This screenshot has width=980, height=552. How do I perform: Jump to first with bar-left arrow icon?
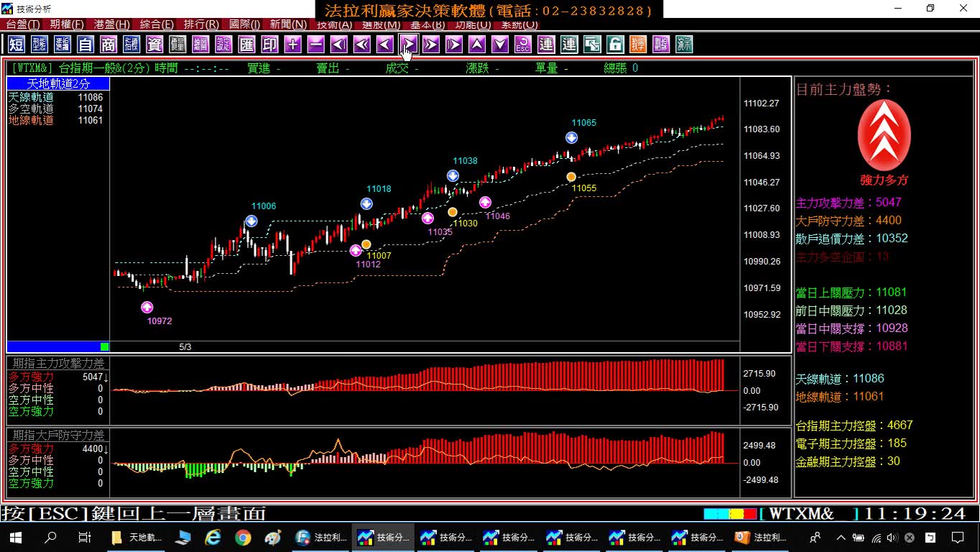(x=338, y=45)
